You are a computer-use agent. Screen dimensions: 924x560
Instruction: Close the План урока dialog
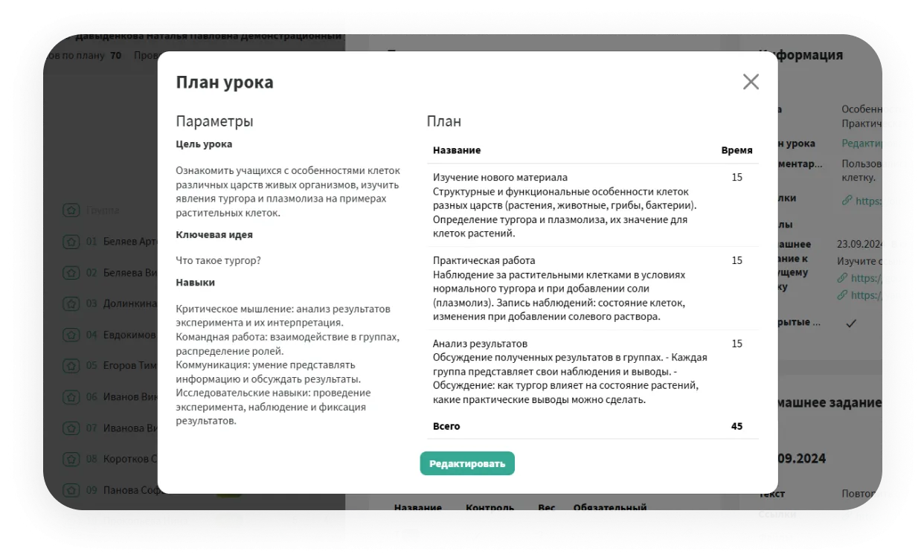click(751, 82)
